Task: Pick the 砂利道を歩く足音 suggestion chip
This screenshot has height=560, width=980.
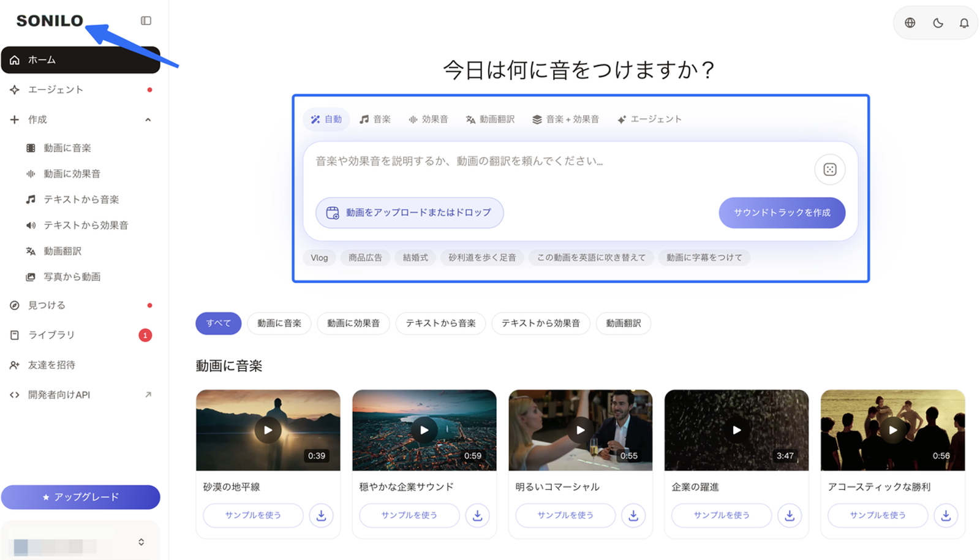Action: [482, 258]
